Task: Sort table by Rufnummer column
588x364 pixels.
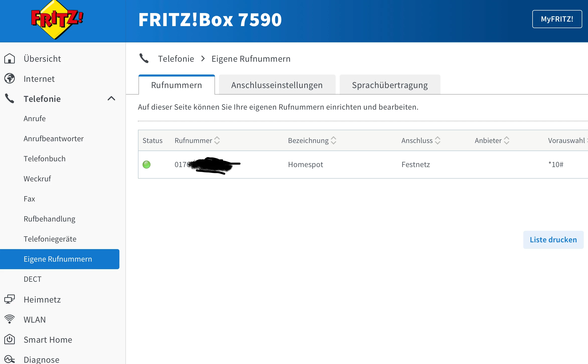Action: tap(217, 140)
